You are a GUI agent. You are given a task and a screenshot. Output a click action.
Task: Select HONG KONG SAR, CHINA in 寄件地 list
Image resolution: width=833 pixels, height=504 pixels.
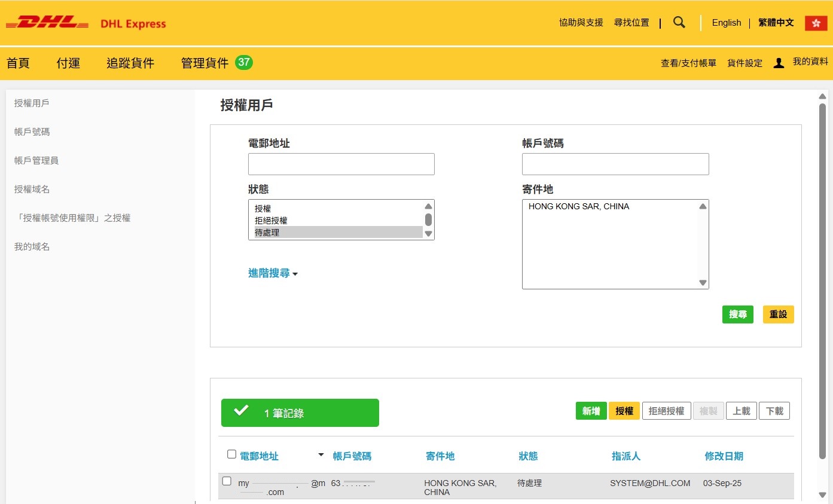pyautogui.click(x=579, y=206)
